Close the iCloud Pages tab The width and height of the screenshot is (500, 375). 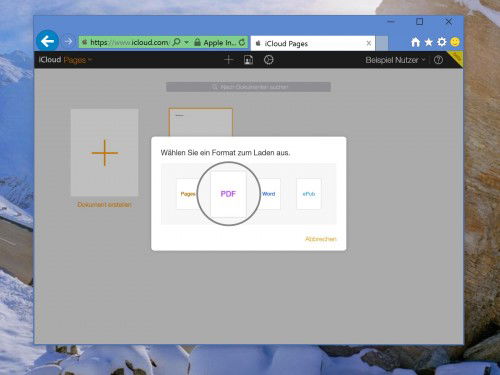click(x=369, y=43)
